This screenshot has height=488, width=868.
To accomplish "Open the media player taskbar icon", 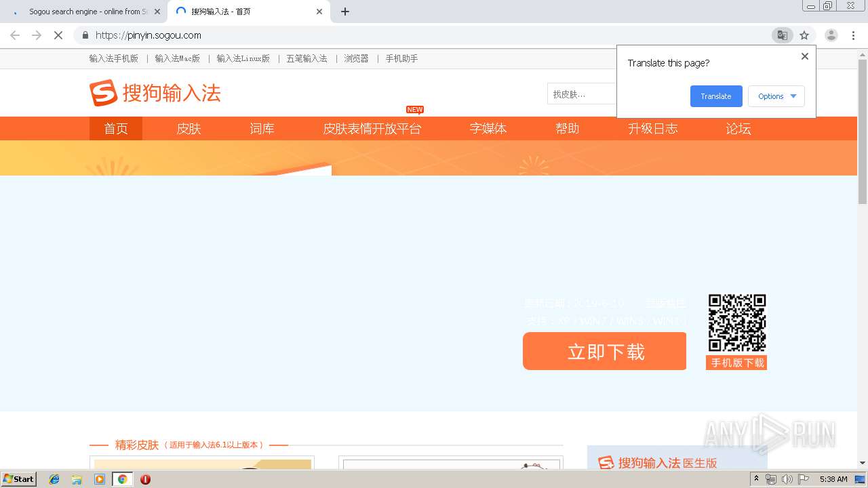I will (100, 479).
